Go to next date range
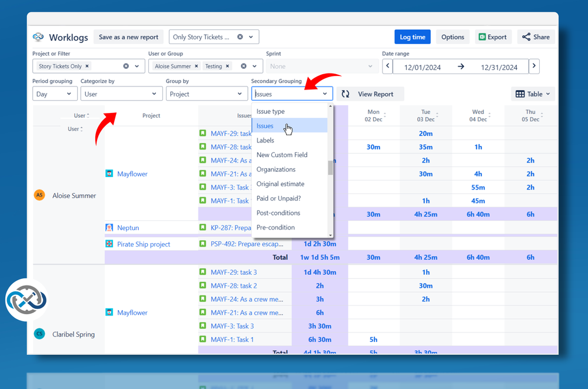Viewport: 588px width, 389px height. click(x=534, y=67)
